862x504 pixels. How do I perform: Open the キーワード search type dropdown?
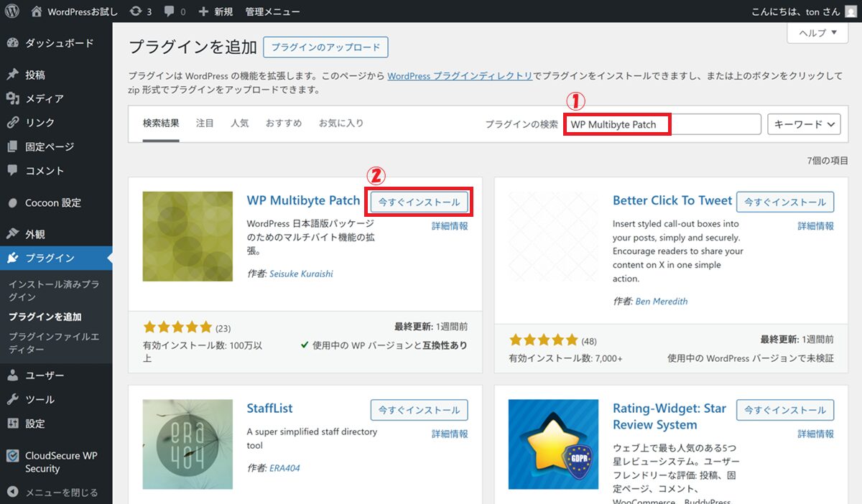[x=804, y=124]
